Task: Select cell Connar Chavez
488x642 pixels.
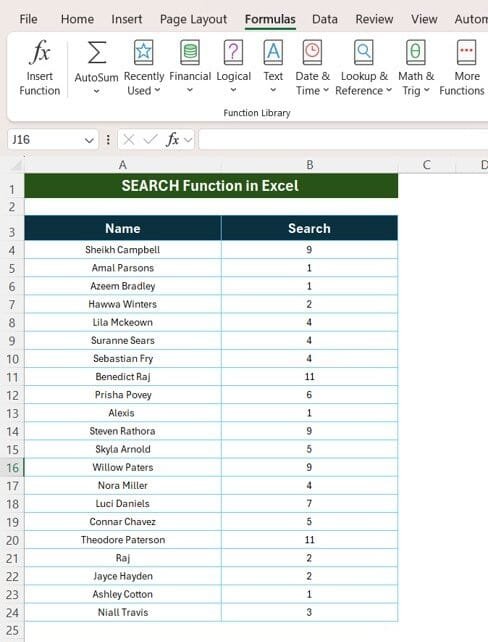Action: (x=123, y=522)
